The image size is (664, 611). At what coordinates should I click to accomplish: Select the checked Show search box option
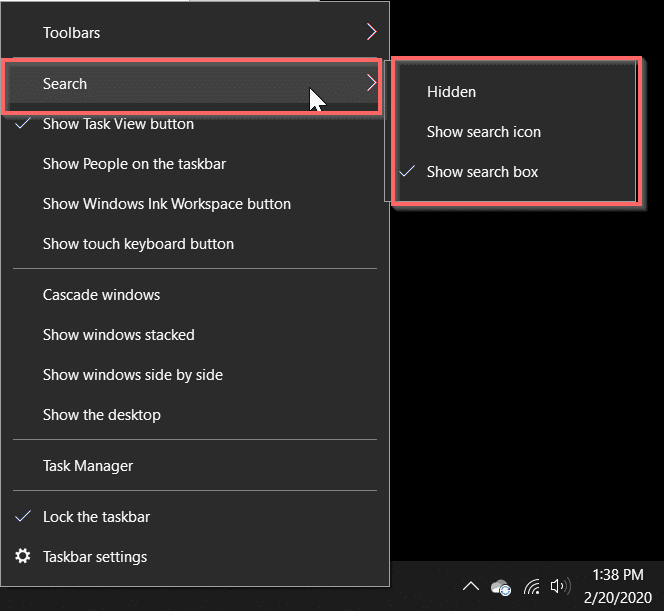coord(482,172)
